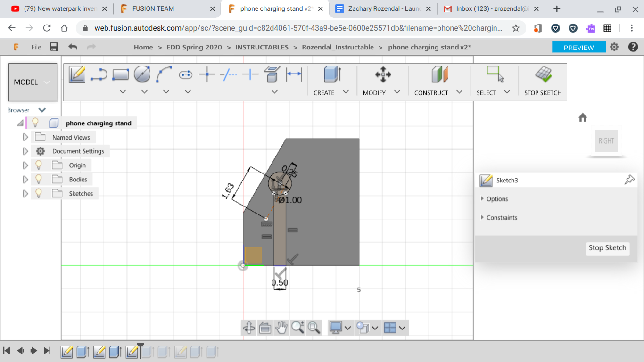Activate the Zoom tool with plus
This screenshot has width=644, height=362.
(297, 328)
